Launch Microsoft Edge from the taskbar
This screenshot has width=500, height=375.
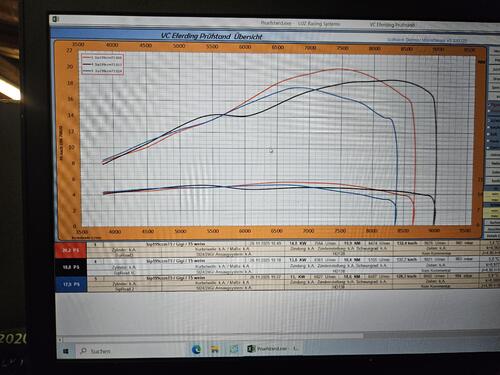(196, 349)
